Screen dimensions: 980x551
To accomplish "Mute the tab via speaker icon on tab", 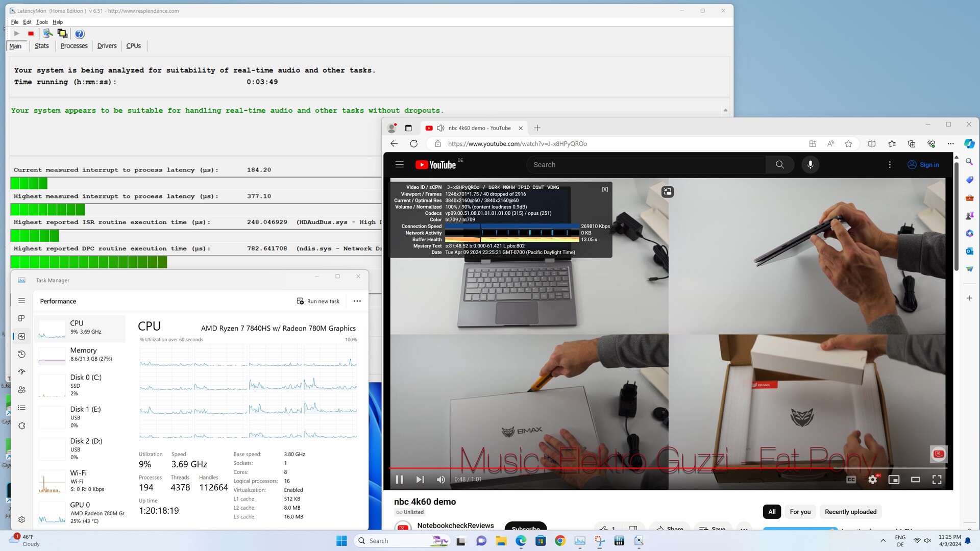I will (x=440, y=128).
